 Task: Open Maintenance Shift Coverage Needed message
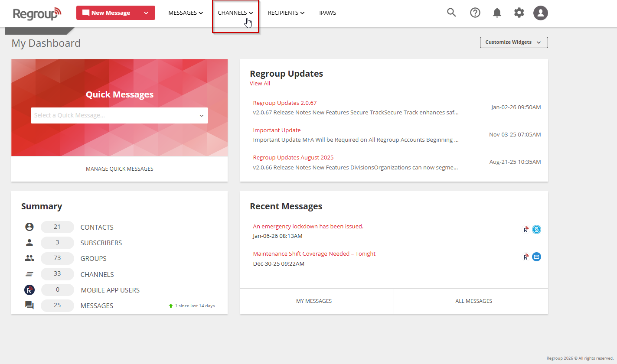click(314, 254)
